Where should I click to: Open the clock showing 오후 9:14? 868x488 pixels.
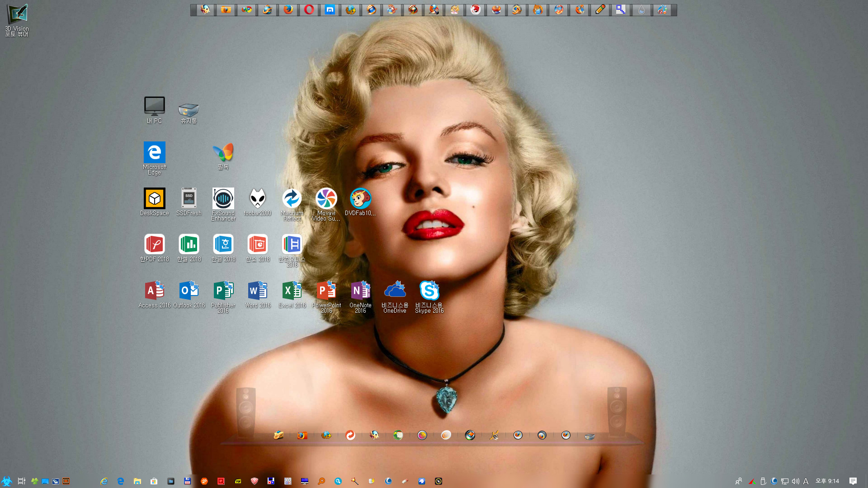[827, 481]
